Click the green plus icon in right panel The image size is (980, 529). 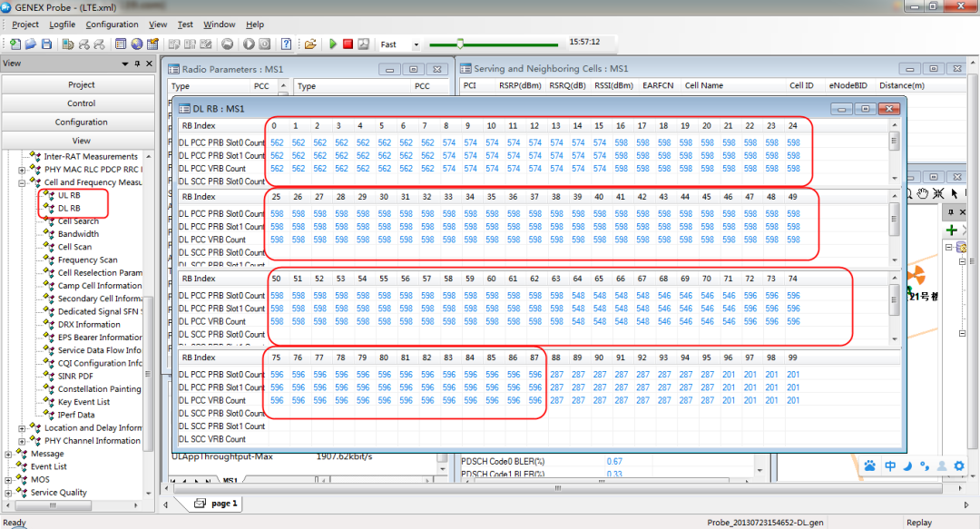[x=951, y=230]
